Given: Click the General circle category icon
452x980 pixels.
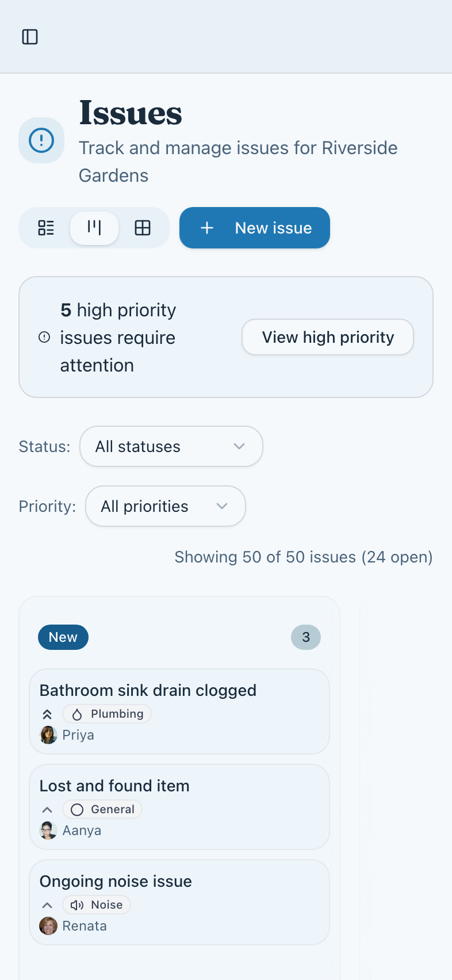Looking at the screenshot, I should click(76, 809).
